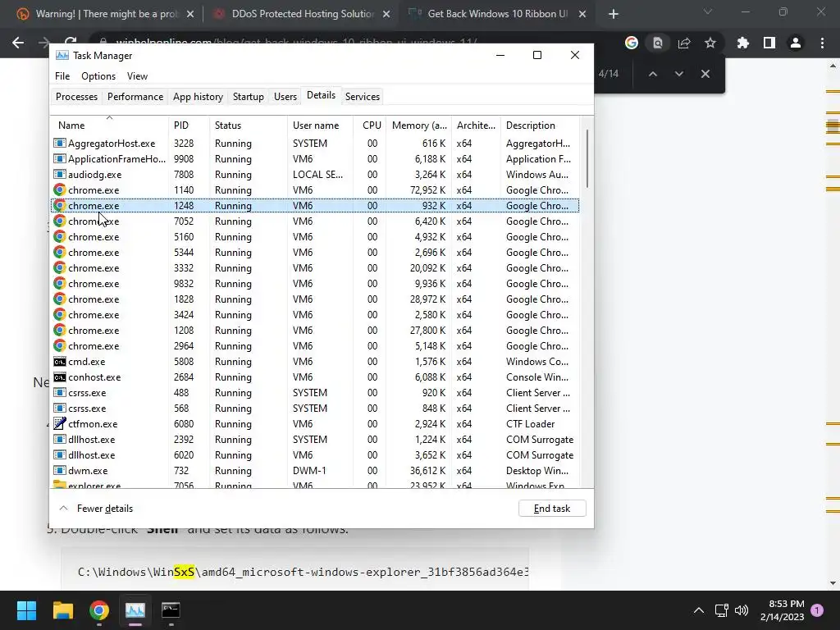Open the Chrome three-dot menu

pyautogui.click(x=822, y=43)
